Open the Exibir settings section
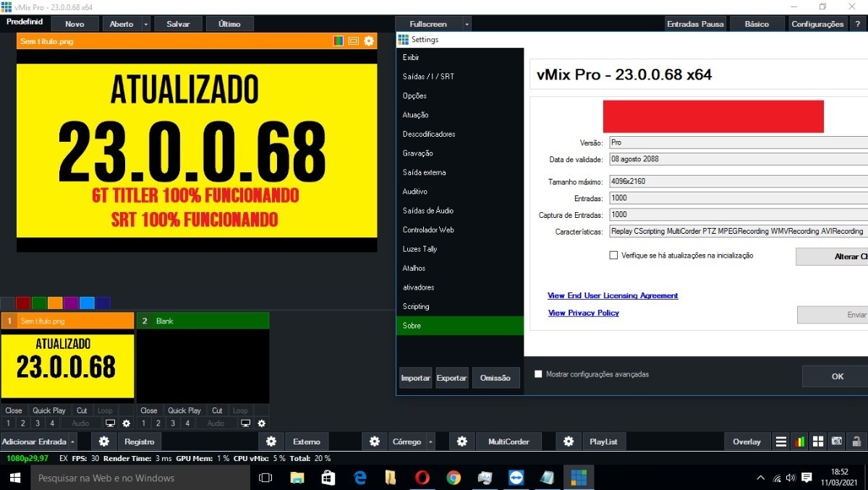Image resolution: width=868 pixels, height=490 pixels. click(x=460, y=57)
